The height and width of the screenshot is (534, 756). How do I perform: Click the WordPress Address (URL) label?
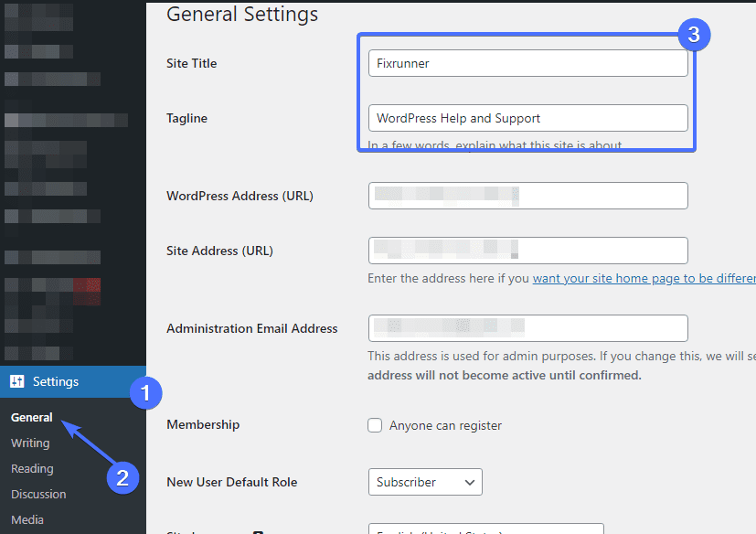point(240,196)
